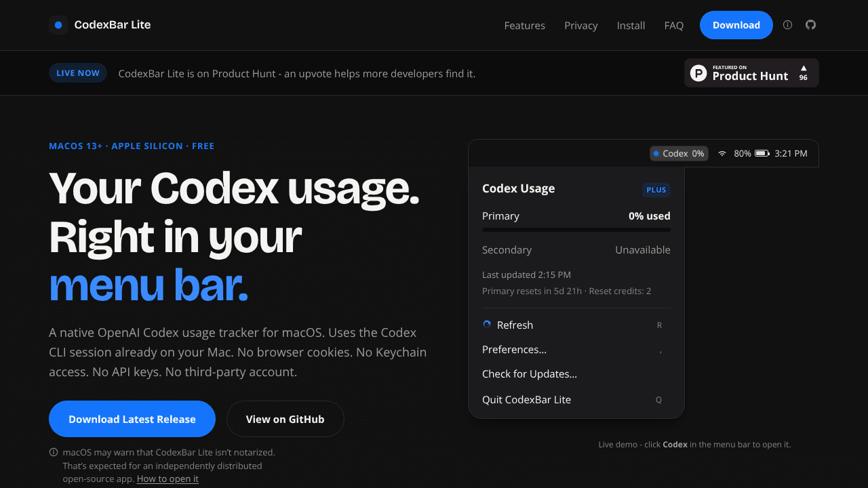Click the 3:21 PM clock
The image size is (868, 488).
coord(791,154)
